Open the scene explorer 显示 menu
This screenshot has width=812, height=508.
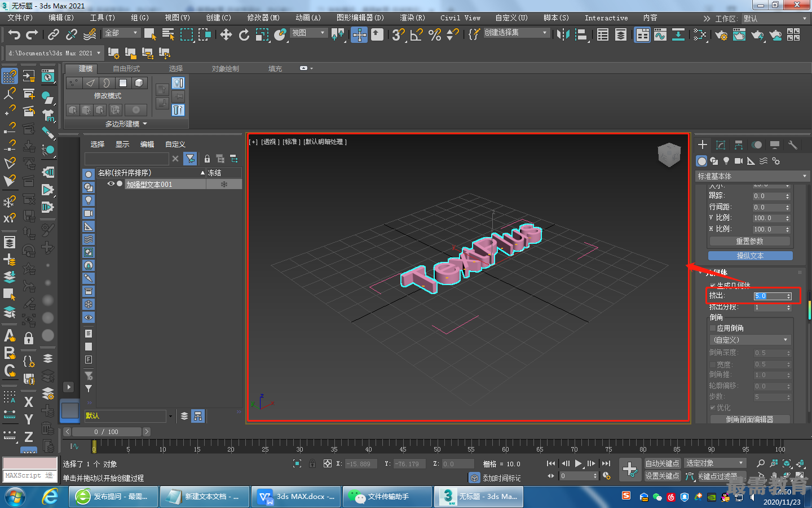click(x=122, y=144)
